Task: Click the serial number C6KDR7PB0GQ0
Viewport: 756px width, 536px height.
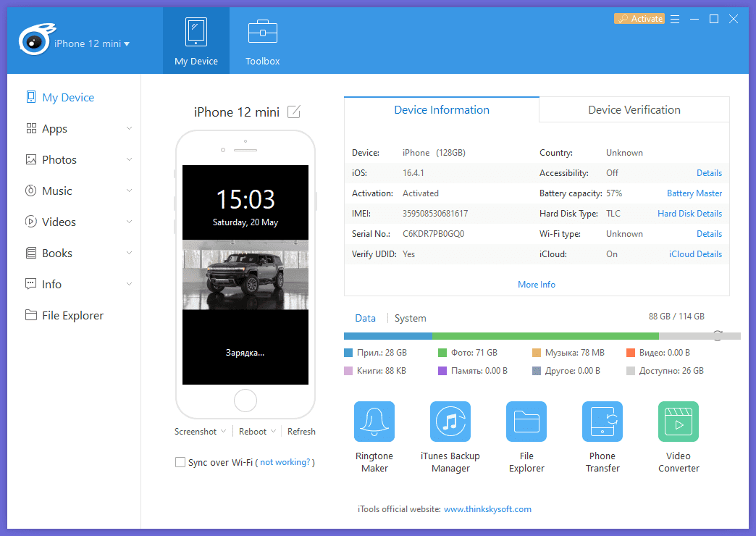Action: [x=434, y=233]
